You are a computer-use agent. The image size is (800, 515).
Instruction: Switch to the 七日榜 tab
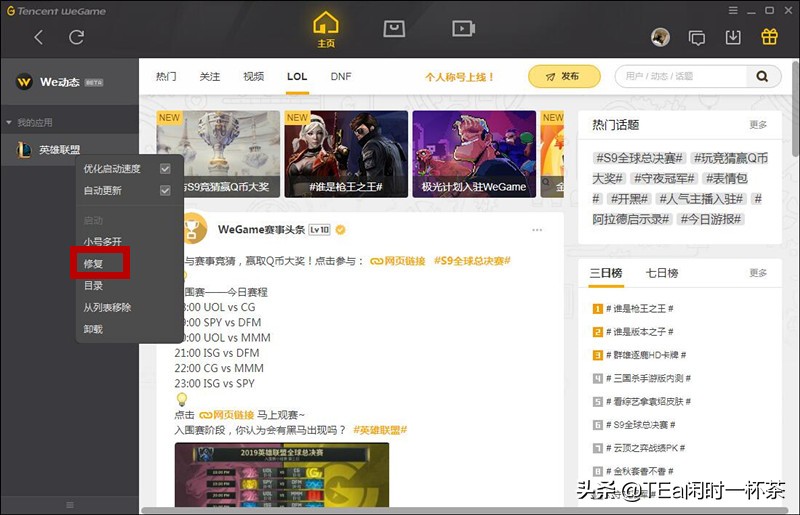pyautogui.click(x=662, y=273)
